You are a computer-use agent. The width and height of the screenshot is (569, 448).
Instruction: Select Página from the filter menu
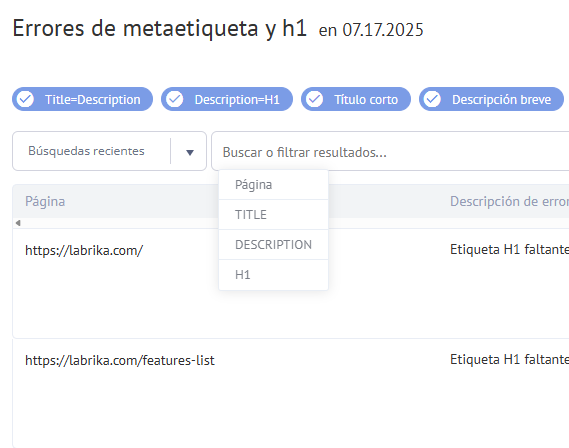click(x=274, y=185)
